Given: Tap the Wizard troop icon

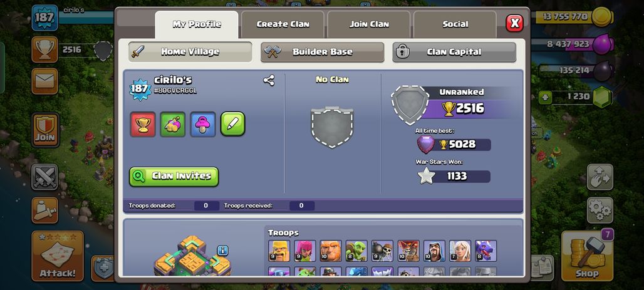Looking at the screenshot, I should (x=434, y=251).
